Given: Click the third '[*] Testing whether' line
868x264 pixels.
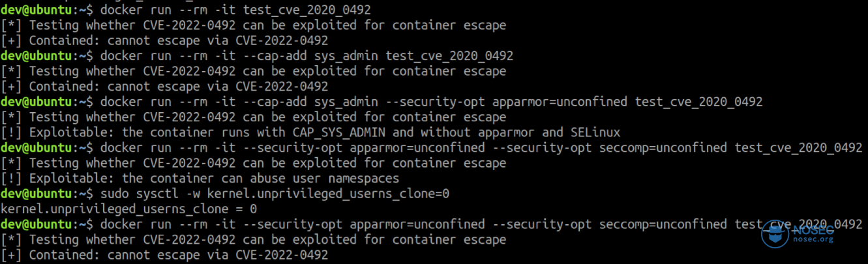Looking at the screenshot, I should (254, 117).
